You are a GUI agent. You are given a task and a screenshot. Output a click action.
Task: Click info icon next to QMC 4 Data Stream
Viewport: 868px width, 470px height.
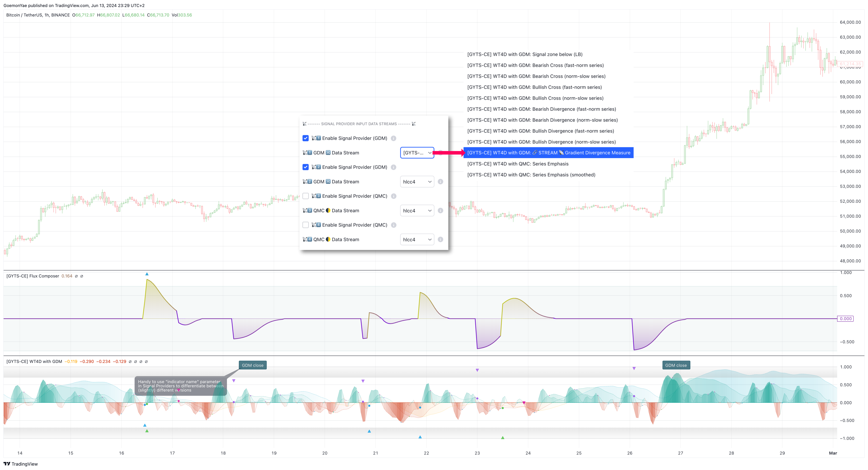(x=440, y=240)
